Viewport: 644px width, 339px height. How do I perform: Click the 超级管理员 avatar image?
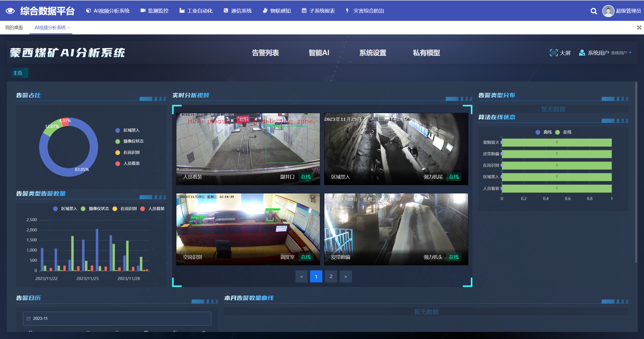(608, 11)
